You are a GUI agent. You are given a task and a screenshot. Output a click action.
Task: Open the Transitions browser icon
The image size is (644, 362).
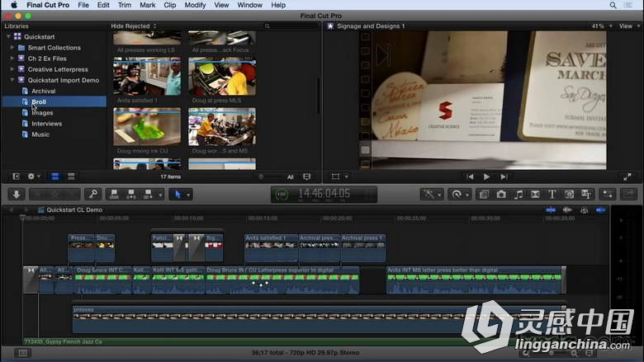(535, 195)
